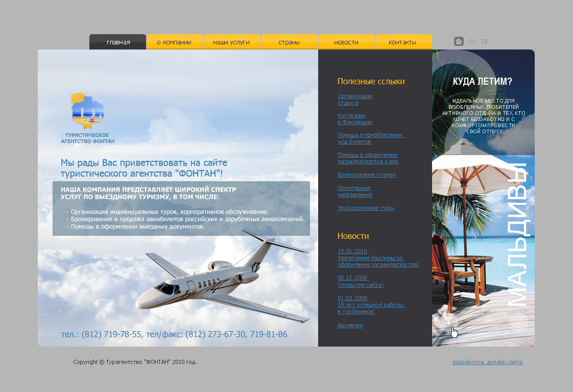The image size is (573, 392).
Task: Open Помощь в приобретении ж/д билетов
Action: pos(371,138)
